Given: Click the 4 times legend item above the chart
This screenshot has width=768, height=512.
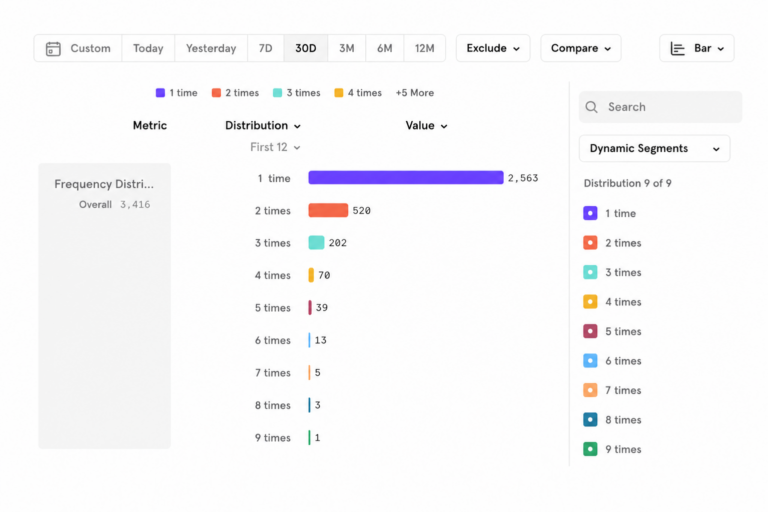Looking at the screenshot, I should (358, 93).
